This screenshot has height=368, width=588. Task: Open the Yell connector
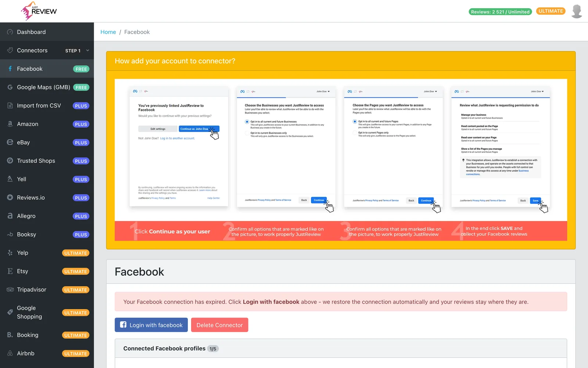[x=47, y=179]
